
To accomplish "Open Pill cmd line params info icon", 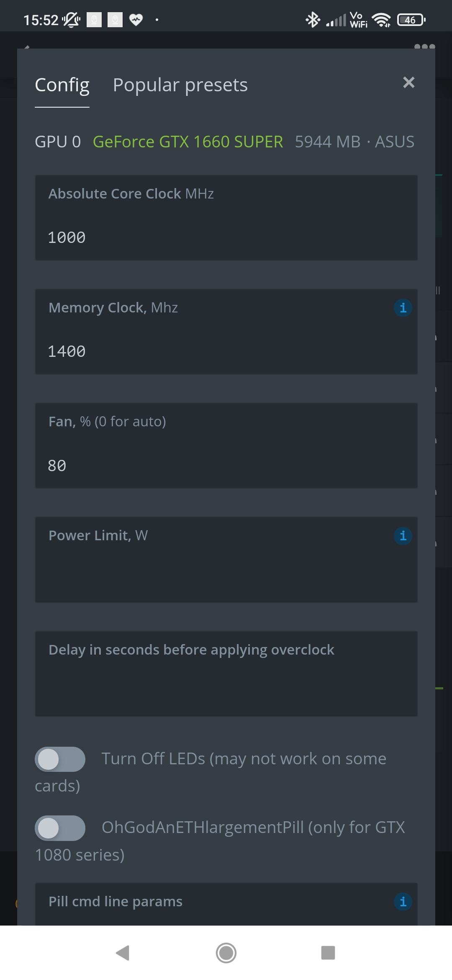I will tap(403, 901).
